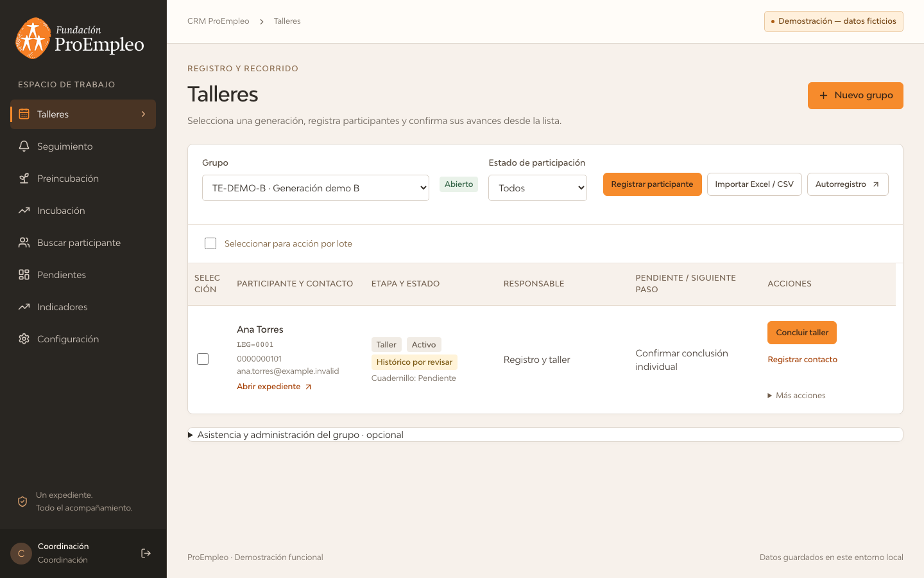Image resolution: width=924 pixels, height=578 pixels.
Task: Click CRM ProEmpleo breadcrumb
Action: pos(218,21)
